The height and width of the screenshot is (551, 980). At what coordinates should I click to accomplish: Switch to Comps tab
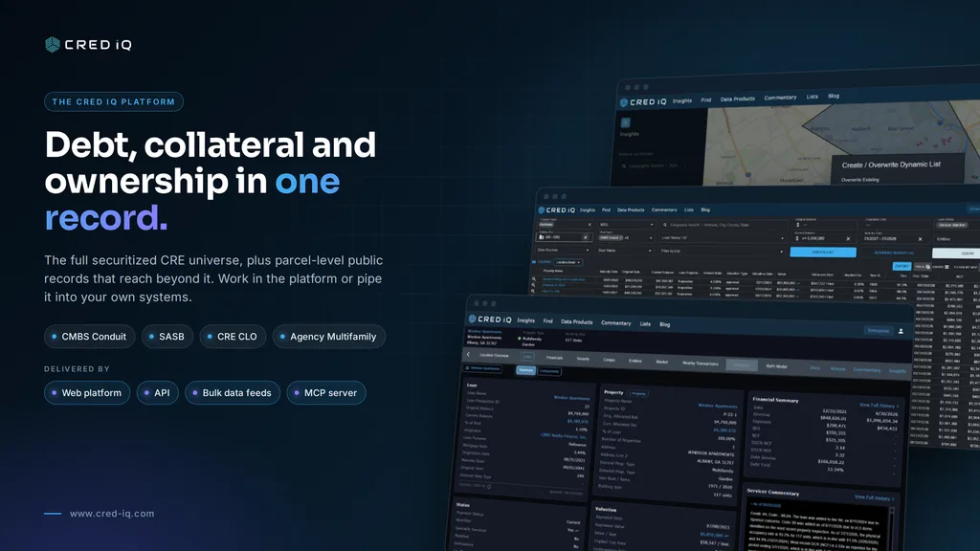(x=609, y=360)
